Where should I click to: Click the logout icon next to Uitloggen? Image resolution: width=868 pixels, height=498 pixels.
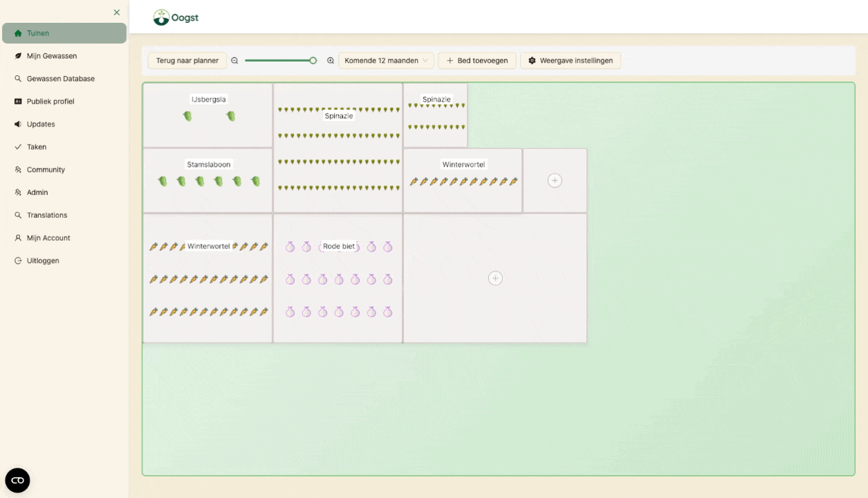pyautogui.click(x=18, y=261)
